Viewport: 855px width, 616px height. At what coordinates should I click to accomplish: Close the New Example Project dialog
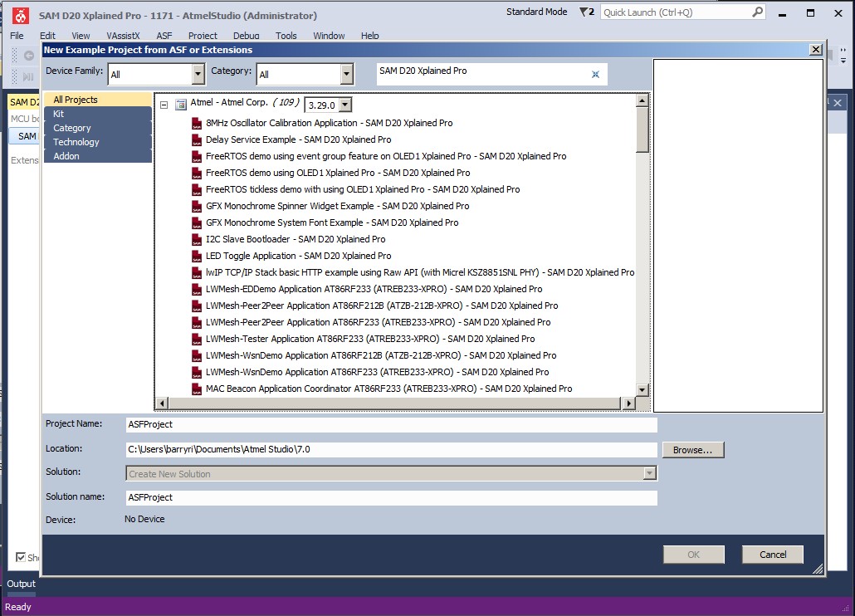coord(816,50)
